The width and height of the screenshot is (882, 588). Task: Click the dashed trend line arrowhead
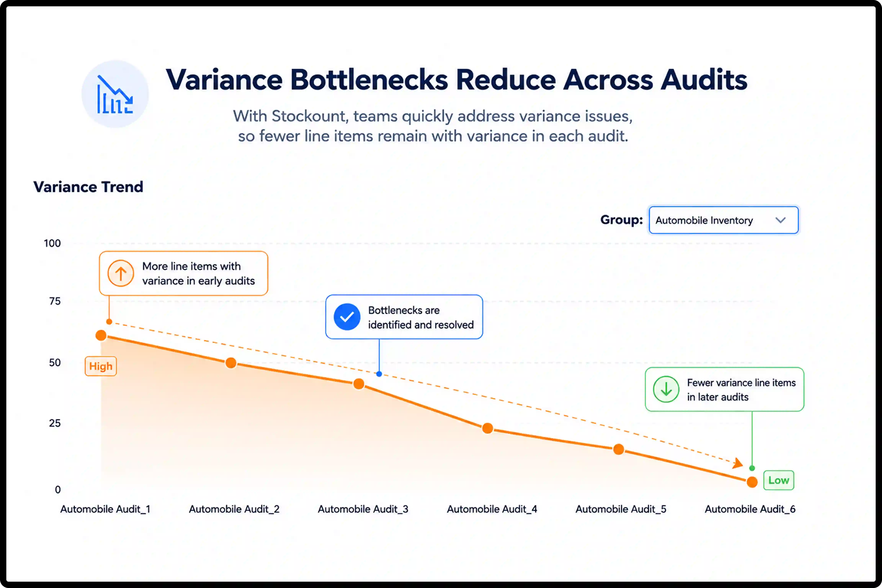(x=738, y=464)
